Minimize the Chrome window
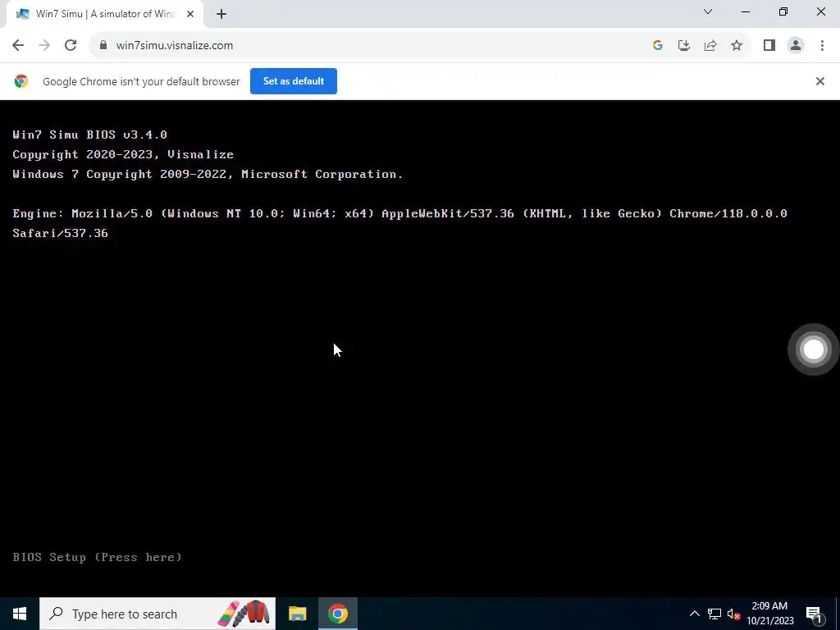 (x=746, y=11)
